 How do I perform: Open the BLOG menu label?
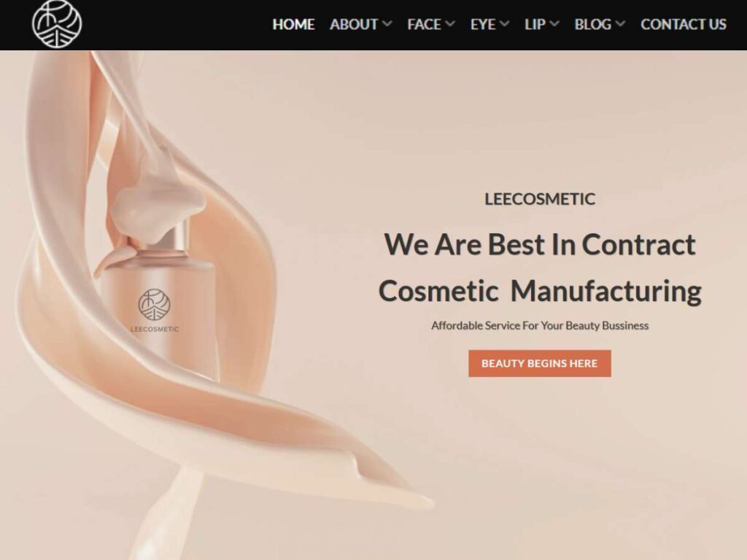592,24
